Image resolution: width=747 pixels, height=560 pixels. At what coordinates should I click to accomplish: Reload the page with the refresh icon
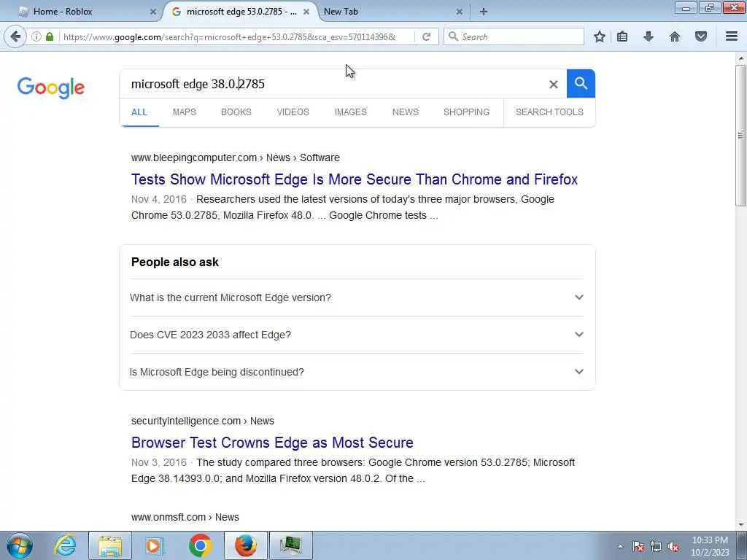tap(426, 36)
